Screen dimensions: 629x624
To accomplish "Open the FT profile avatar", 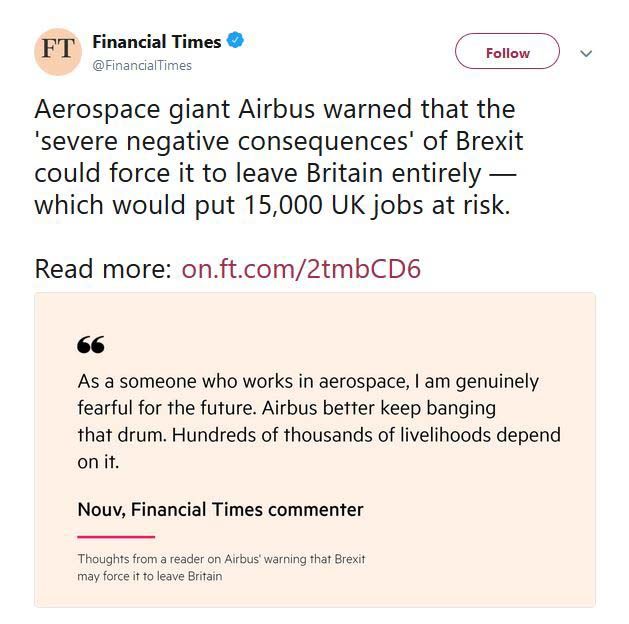I will [58, 51].
